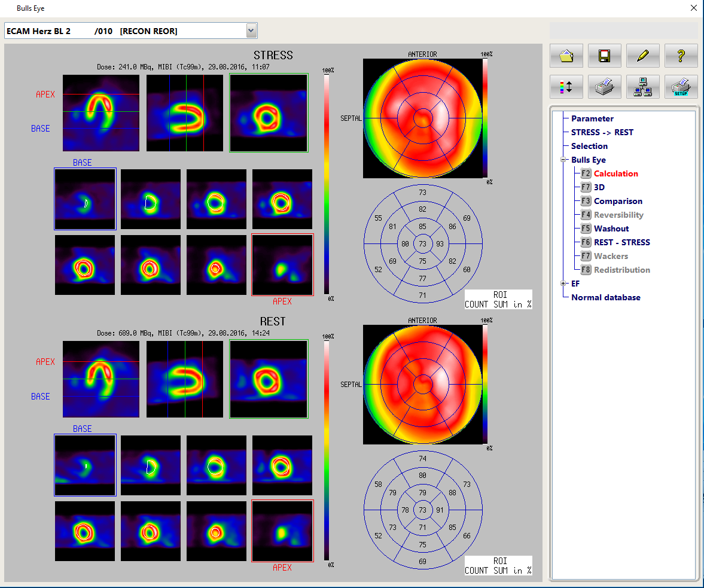Open printer setup icon button
Screen dimensions: 704x588
click(681, 87)
